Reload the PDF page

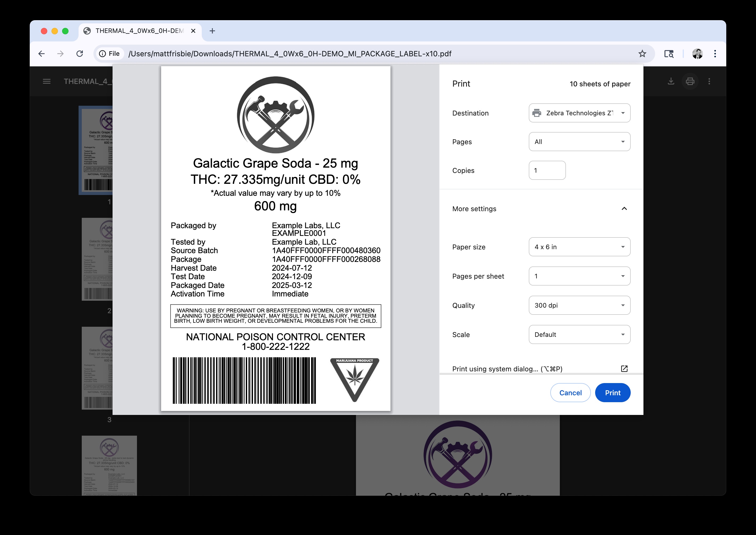pyautogui.click(x=80, y=54)
